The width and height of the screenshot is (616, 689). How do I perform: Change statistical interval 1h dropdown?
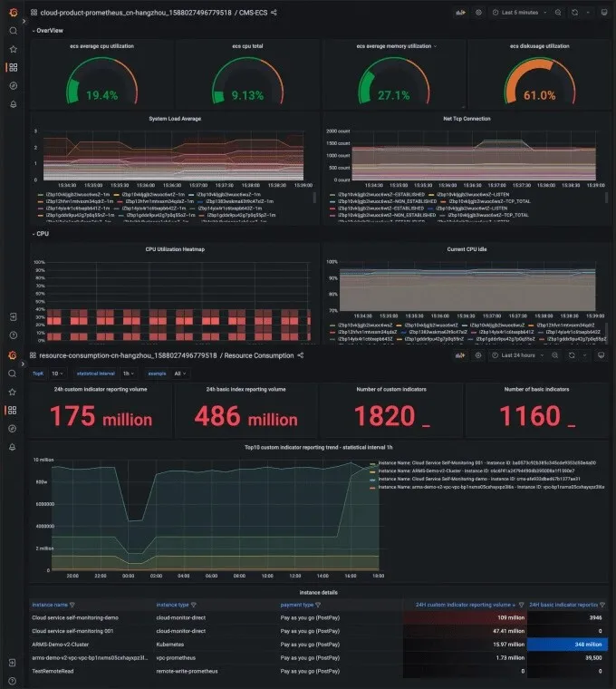[x=129, y=374]
